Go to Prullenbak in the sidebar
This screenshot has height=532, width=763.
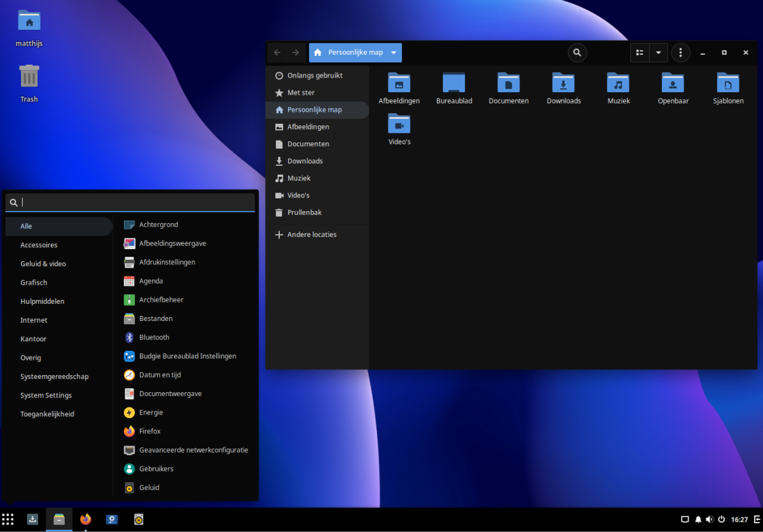tap(304, 213)
